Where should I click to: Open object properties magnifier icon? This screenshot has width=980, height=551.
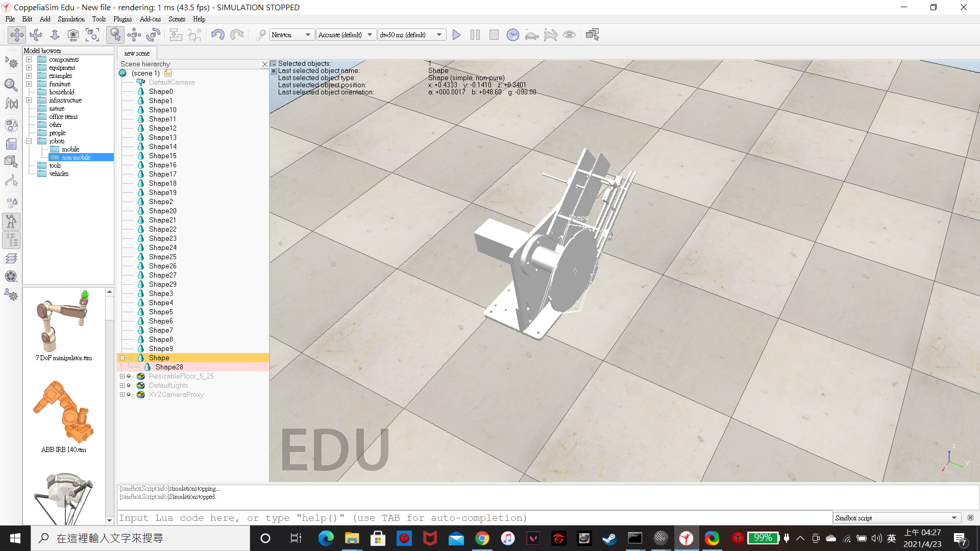[11, 85]
